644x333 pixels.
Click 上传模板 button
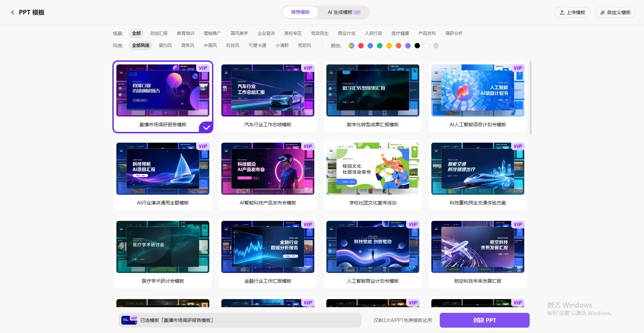[x=573, y=12]
